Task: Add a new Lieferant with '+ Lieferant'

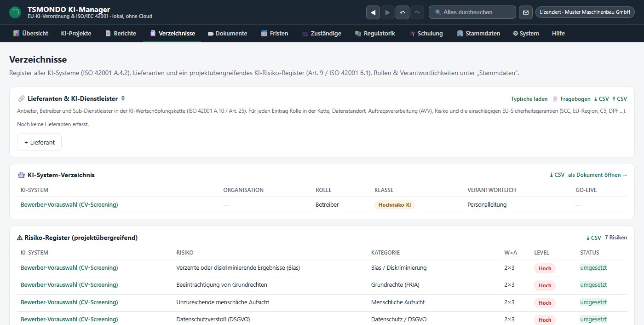Action: (x=39, y=142)
